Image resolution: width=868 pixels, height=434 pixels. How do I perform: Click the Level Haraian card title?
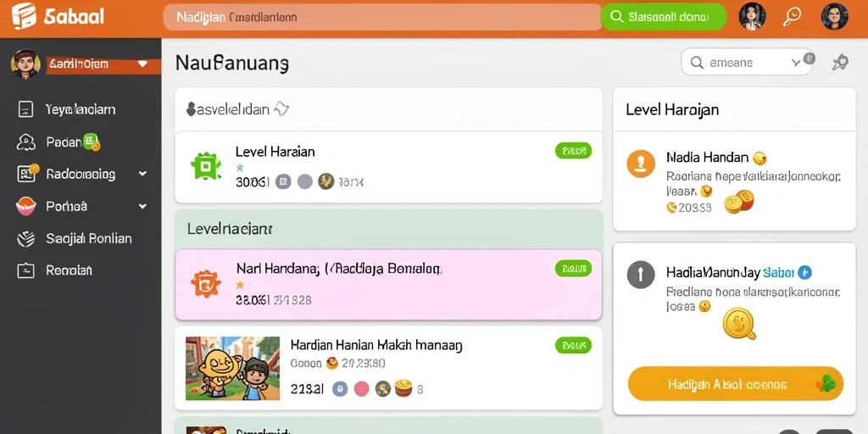(275, 152)
